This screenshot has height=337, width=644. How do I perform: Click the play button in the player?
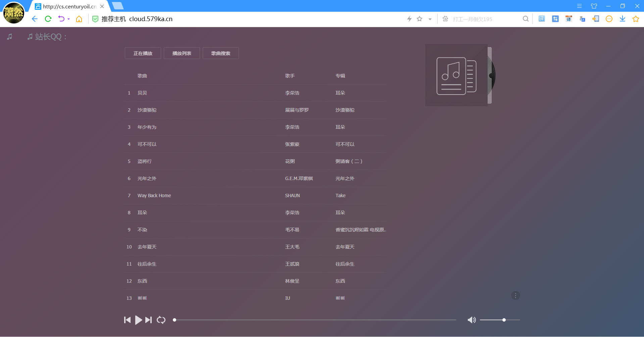point(138,320)
